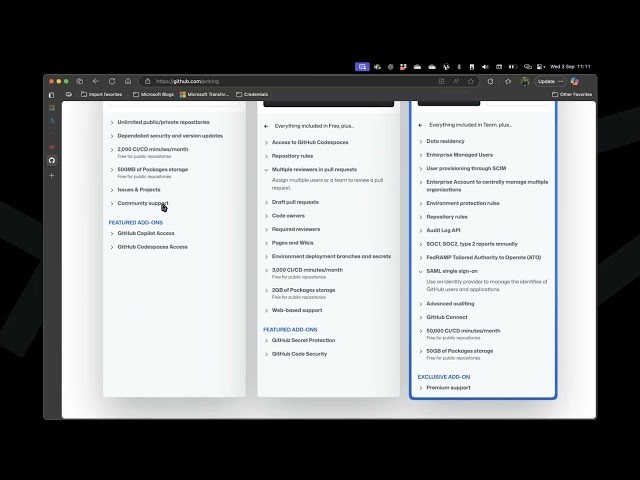Expand Access to GitHub Codespaces

pyautogui.click(x=306, y=142)
